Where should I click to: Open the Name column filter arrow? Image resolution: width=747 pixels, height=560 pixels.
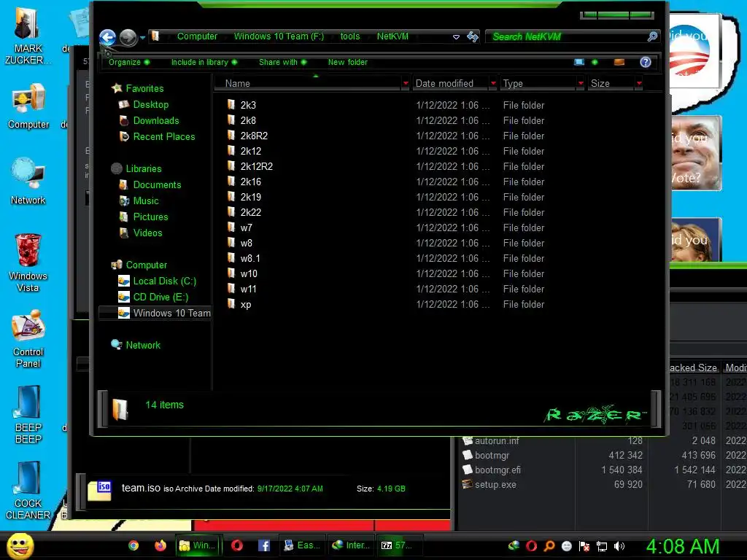[x=406, y=84]
